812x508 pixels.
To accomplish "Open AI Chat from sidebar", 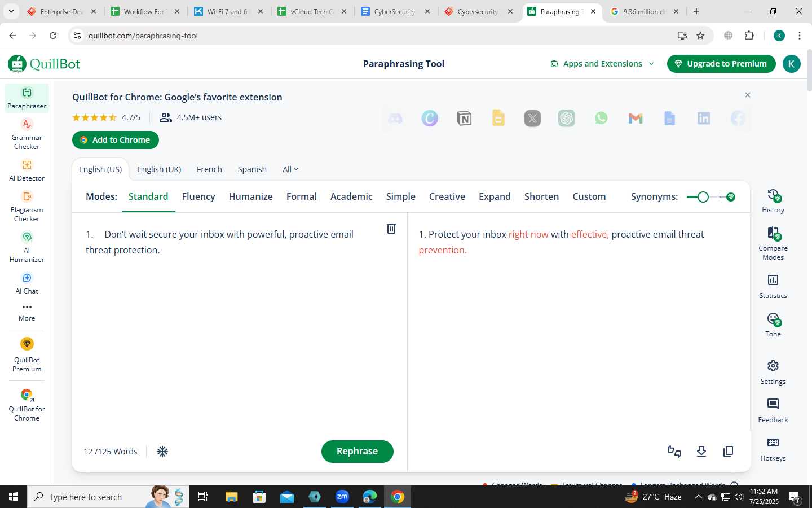I will point(27,283).
